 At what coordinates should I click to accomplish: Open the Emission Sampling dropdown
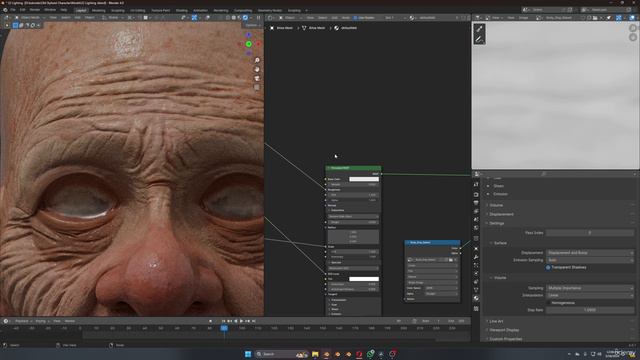(x=590, y=260)
